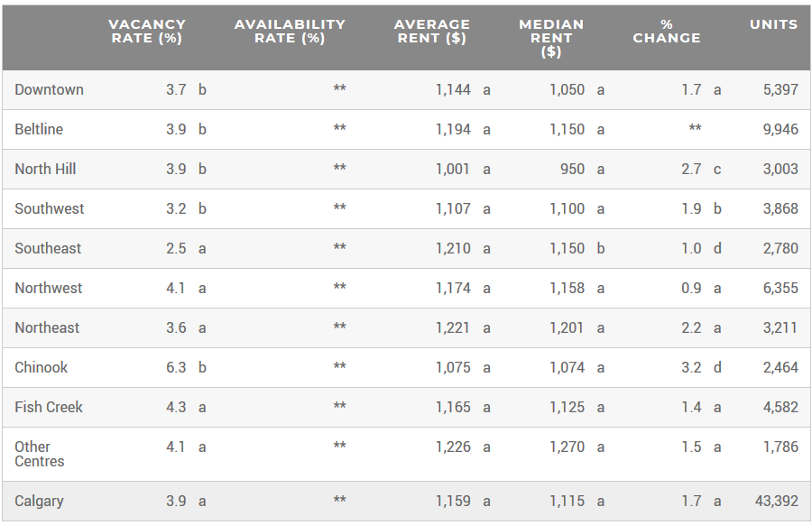This screenshot has width=812, height=525.
Task: Click the % Change column header
Action: (667, 31)
